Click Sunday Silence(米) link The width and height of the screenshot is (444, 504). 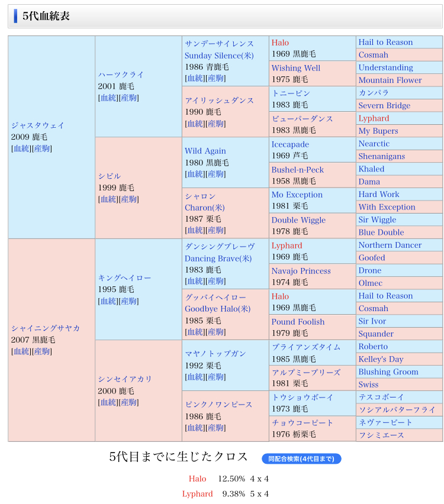tap(218, 56)
